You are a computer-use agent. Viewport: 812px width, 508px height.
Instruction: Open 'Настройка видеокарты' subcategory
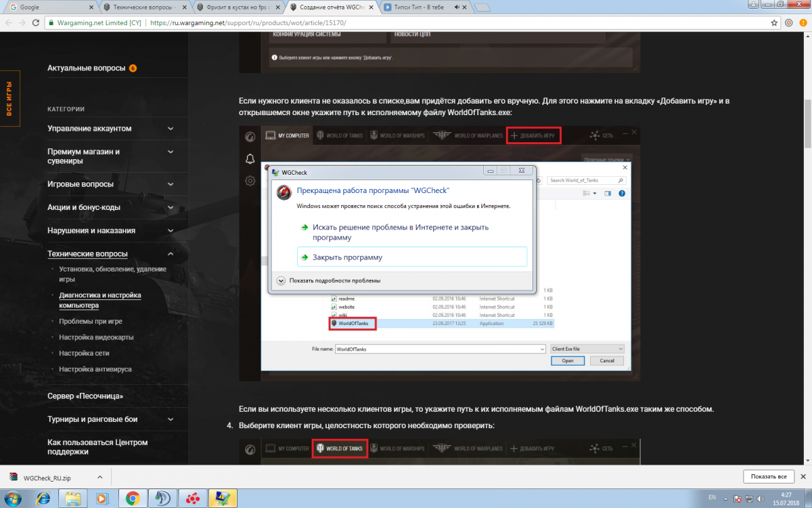[x=96, y=337]
